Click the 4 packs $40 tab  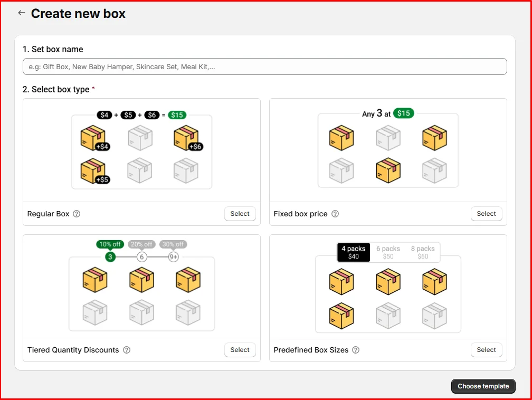coord(353,252)
